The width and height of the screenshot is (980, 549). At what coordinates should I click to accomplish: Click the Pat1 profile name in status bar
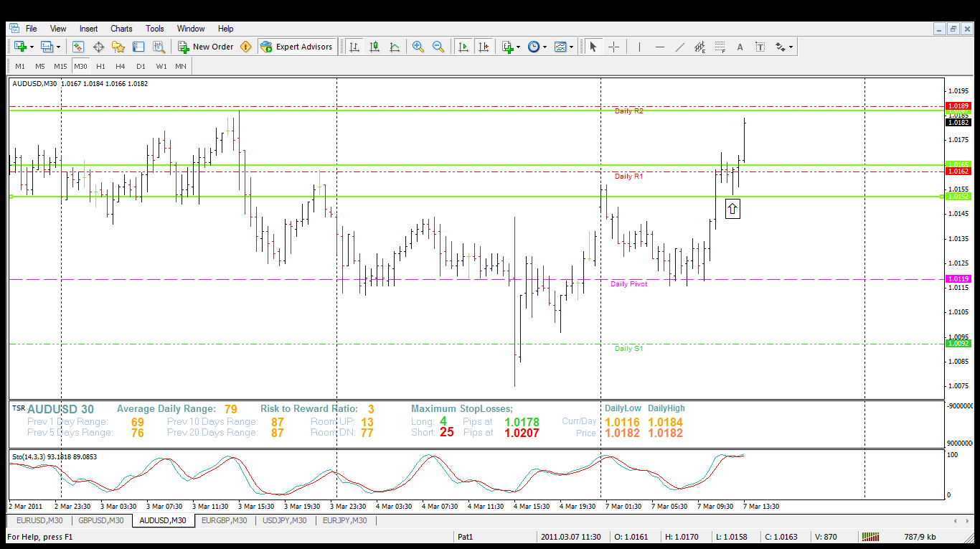click(x=465, y=537)
